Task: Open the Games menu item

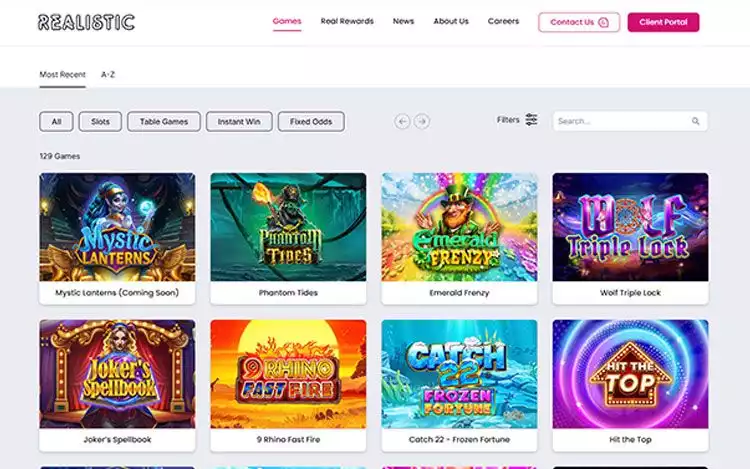Action: click(x=287, y=21)
